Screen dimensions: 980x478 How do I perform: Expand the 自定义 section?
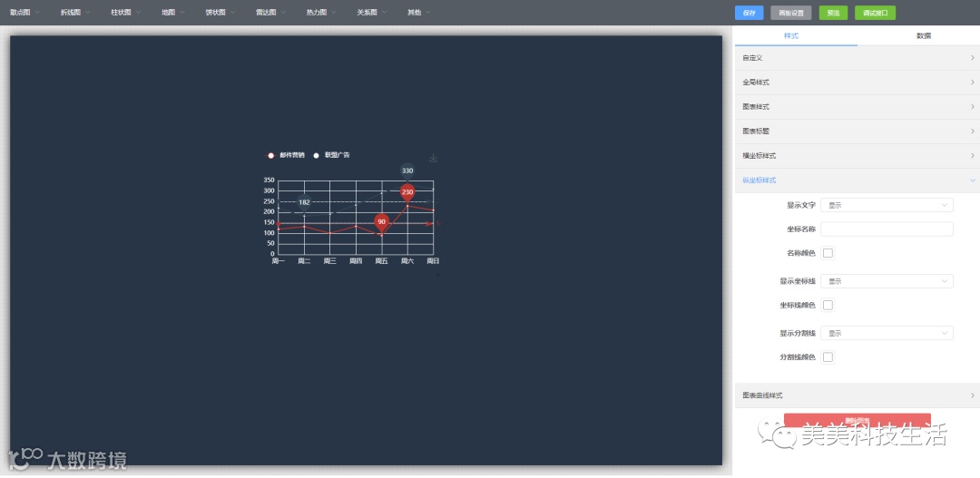point(857,57)
